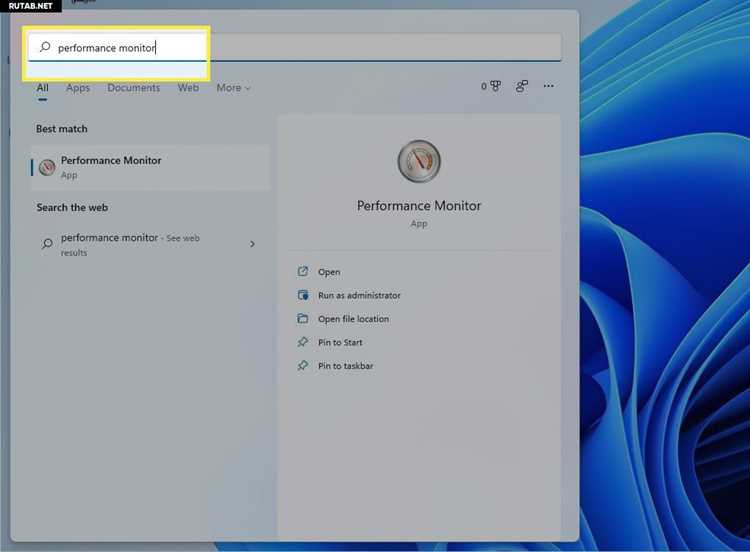The width and height of the screenshot is (750, 552).
Task: Click Open in the preview pane
Action: (329, 272)
